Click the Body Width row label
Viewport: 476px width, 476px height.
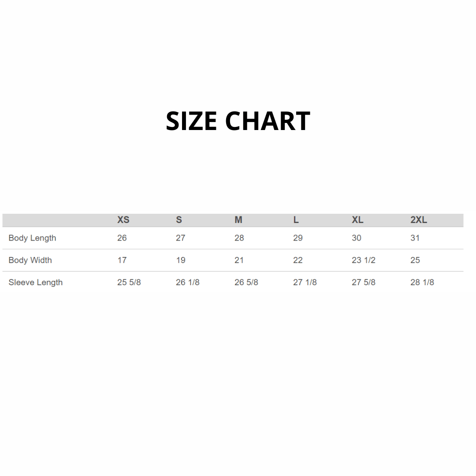[x=30, y=260]
